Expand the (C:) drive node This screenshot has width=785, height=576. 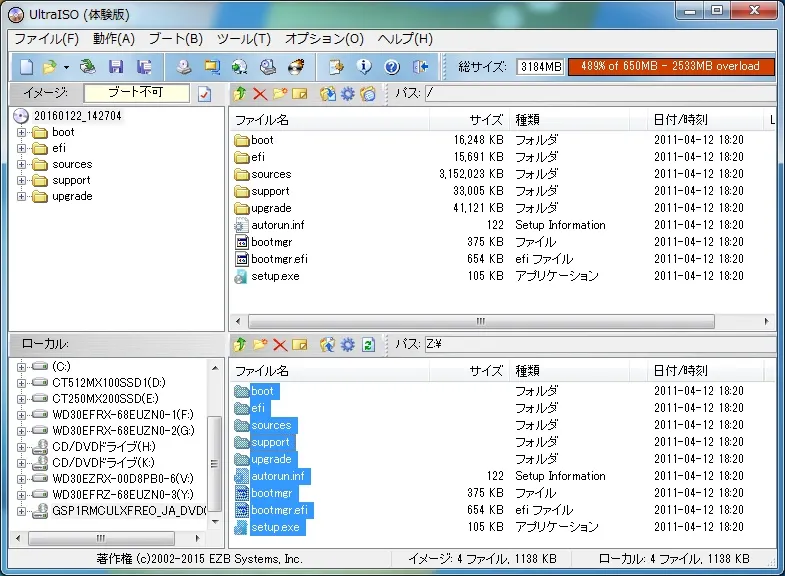tap(22, 367)
